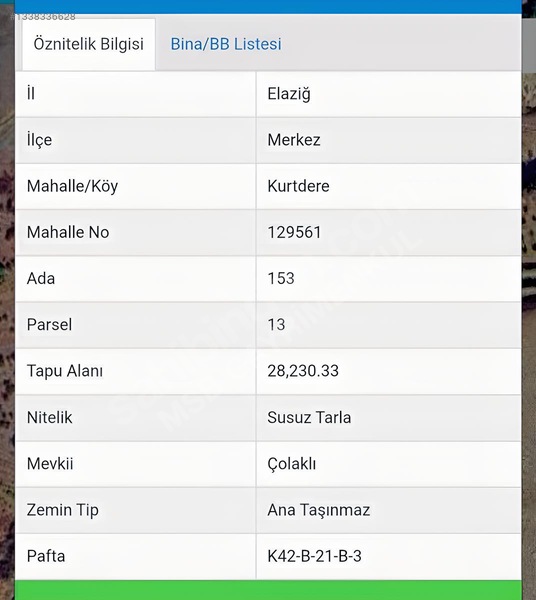The width and height of the screenshot is (536, 600).
Task: Select the Kurtdere village value
Action: click(x=298, y=186)
